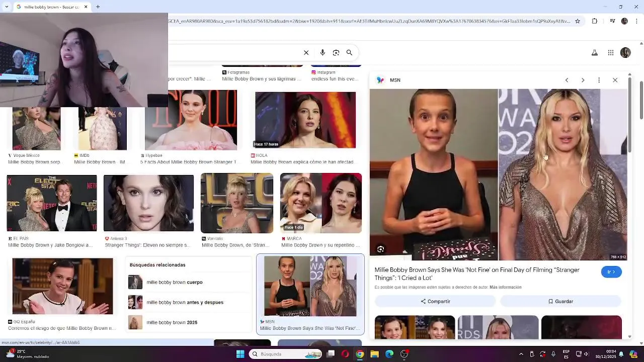Click the large preview image in the MSN panel
644x362 pixels.
[499, 174]
